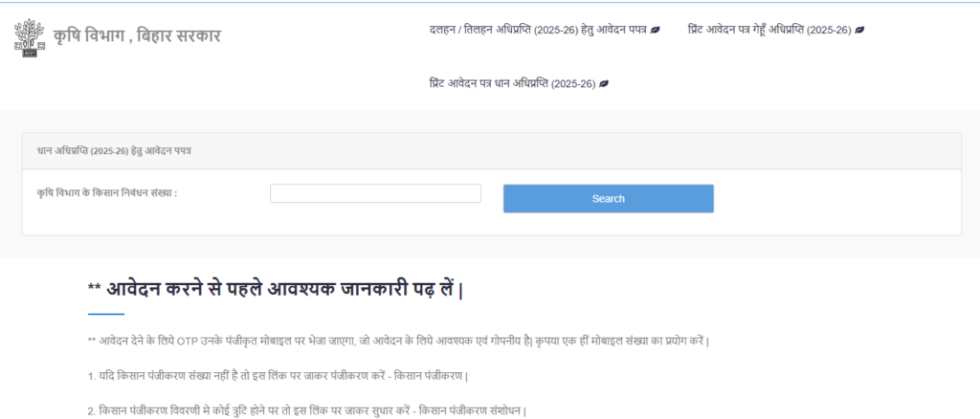Click the कृषि विभाग के किसान निबंधन संख्या label

107,193
